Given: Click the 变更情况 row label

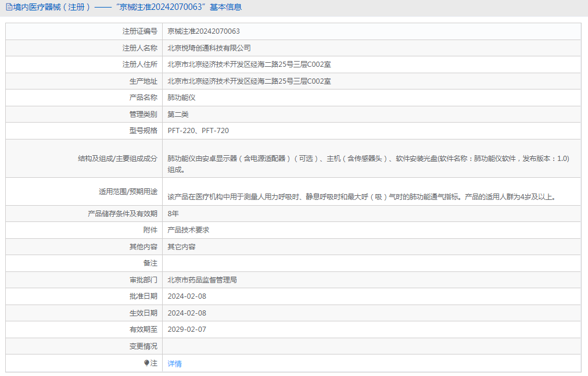Looking at the screenshot, I should (x=143, y=346).
